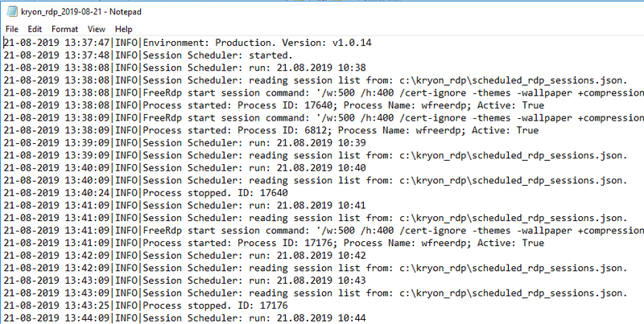Click the Notepad icon in title bar
This screenshot has height=324, width=644.
[11, 12]
